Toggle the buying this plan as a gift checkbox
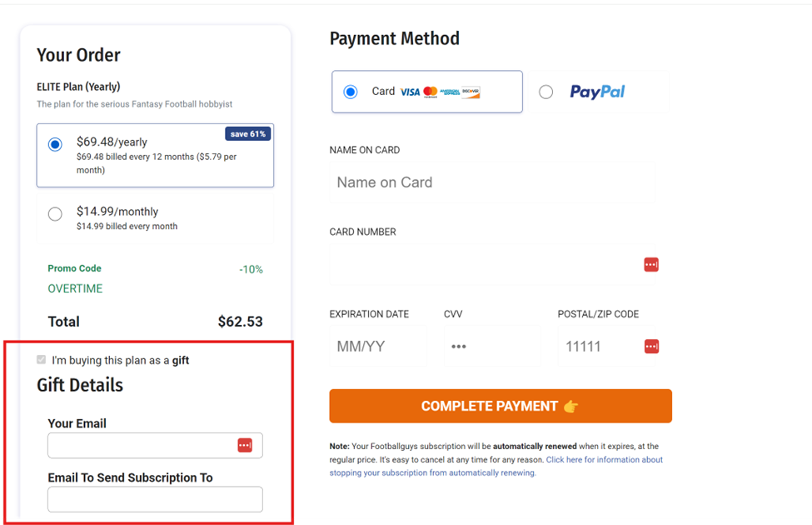Image resolution: width=812 pixels, height=525 pixels. pos(42,360)
